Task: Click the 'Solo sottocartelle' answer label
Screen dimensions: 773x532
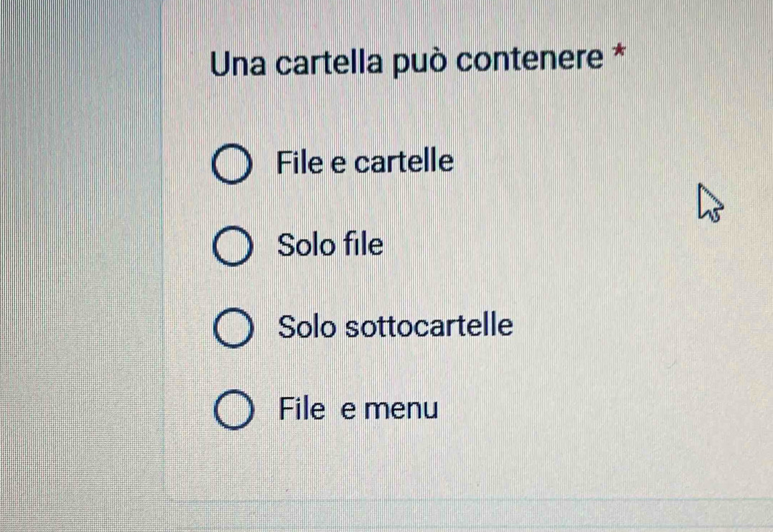Action: point(395,327)
